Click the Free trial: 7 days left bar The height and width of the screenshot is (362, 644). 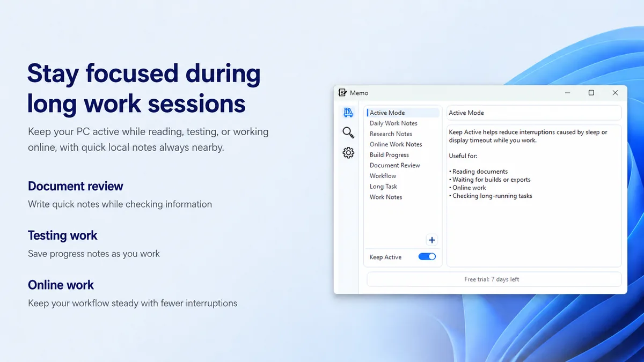[494, 279]
